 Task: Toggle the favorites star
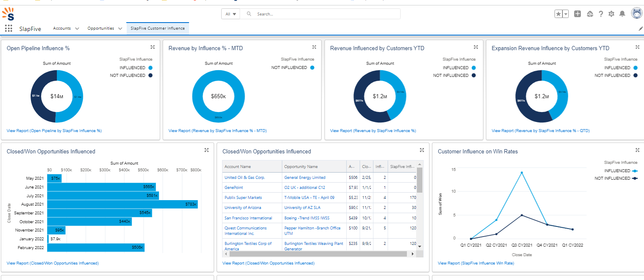558,13
